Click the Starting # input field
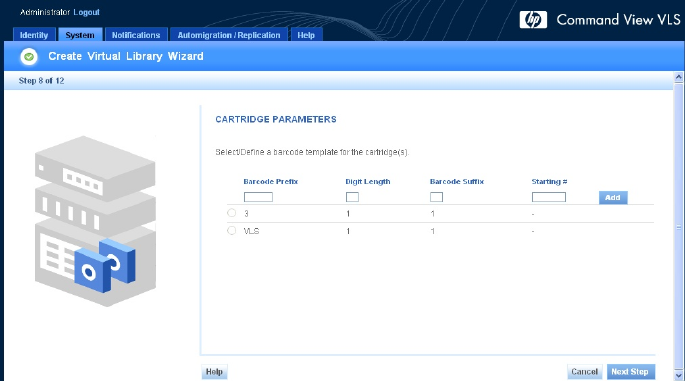Screen dimensions: 685x381 tap(549, 197)
